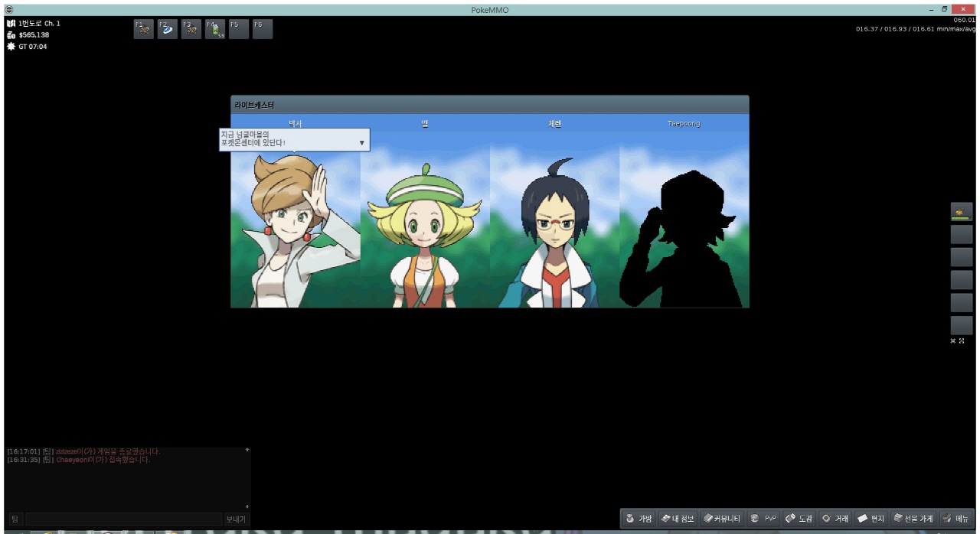Select the first party Pokémon slot
The image size is (980, 534).
tap(961, 213)
